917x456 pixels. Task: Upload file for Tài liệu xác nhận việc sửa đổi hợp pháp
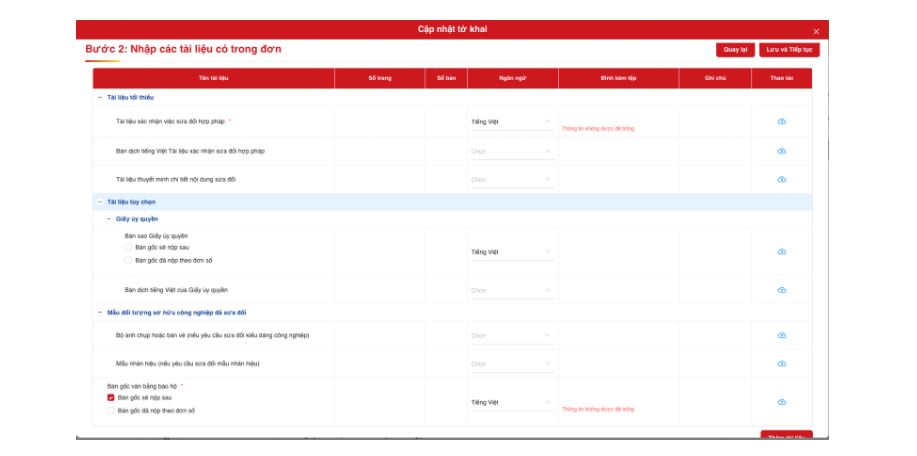tap(781, 122)
